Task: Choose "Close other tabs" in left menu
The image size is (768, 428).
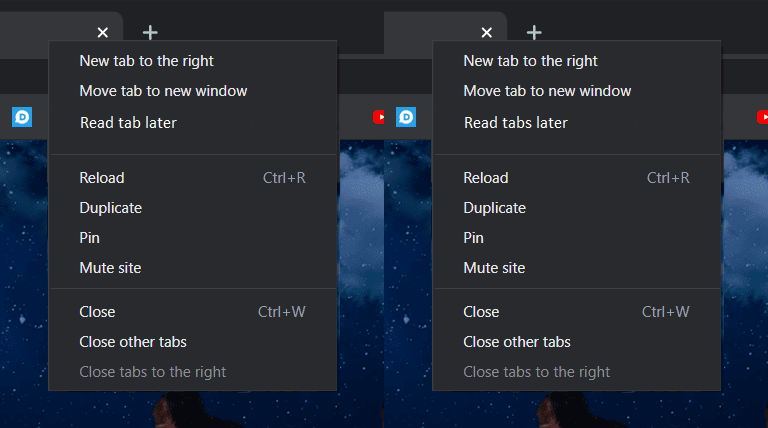Action: [x=193, y=342]
